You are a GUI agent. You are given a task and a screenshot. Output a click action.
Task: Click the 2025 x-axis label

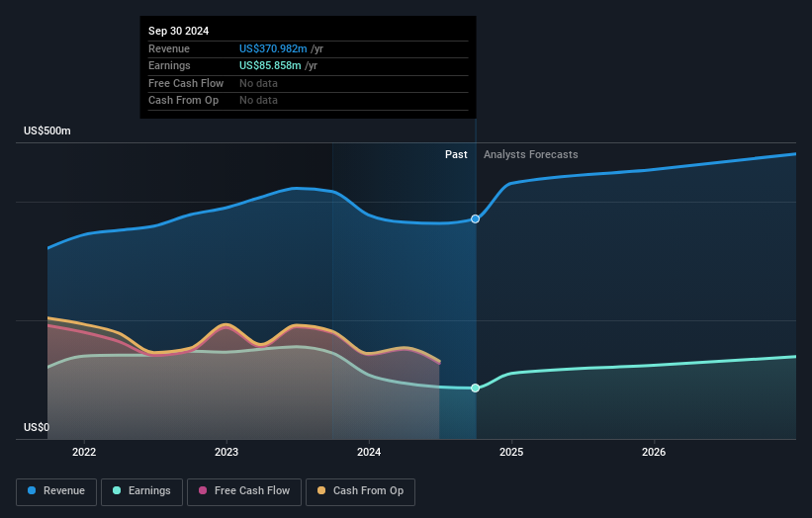pos(511,453)
